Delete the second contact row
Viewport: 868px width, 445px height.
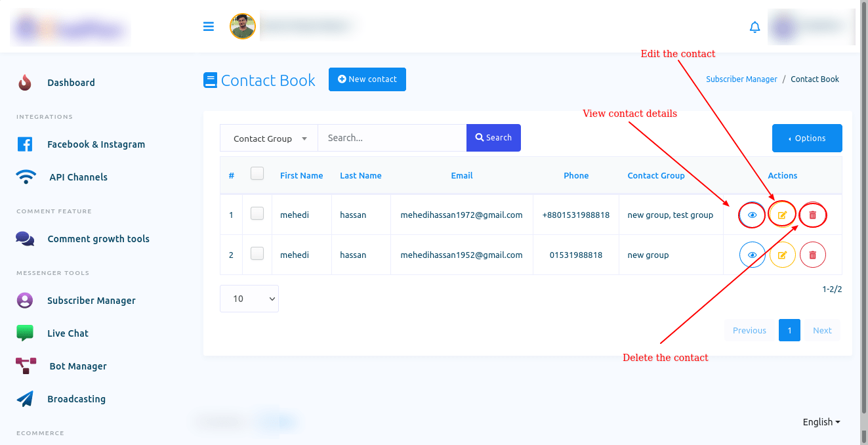[x=813, y=255]
